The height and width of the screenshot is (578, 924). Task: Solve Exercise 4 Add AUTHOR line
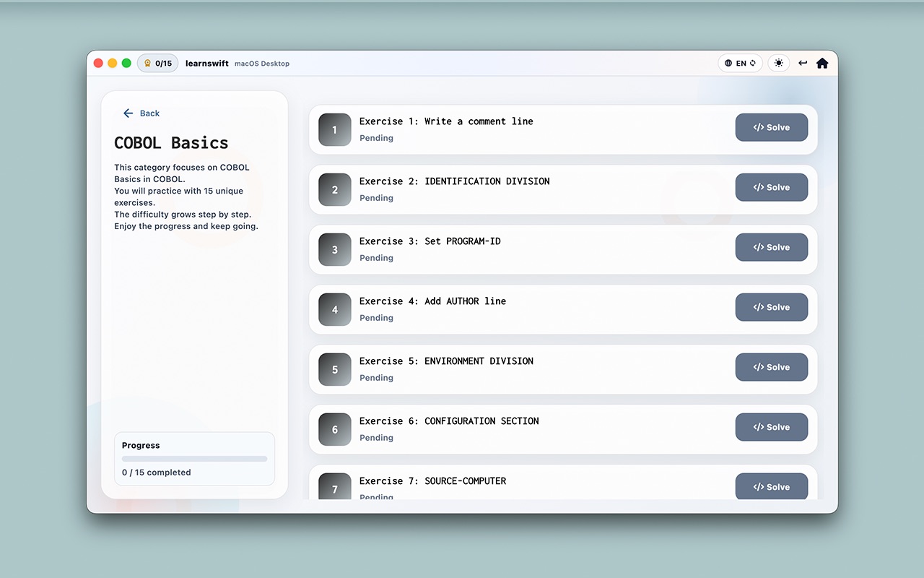pyautogui.click(x=772, y=307)
